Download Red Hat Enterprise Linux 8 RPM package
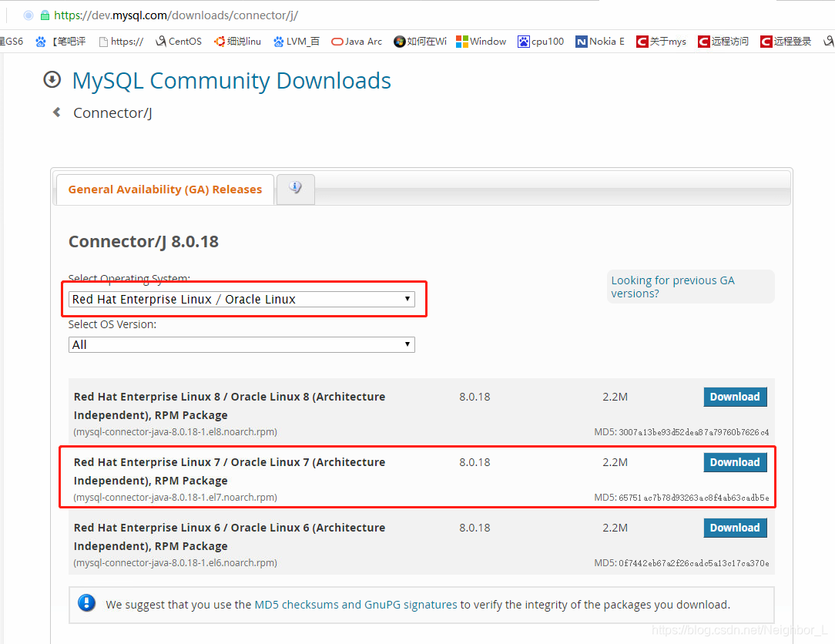Image resolution: width=835 pixels, height=644 pixels. click(735, 397)
